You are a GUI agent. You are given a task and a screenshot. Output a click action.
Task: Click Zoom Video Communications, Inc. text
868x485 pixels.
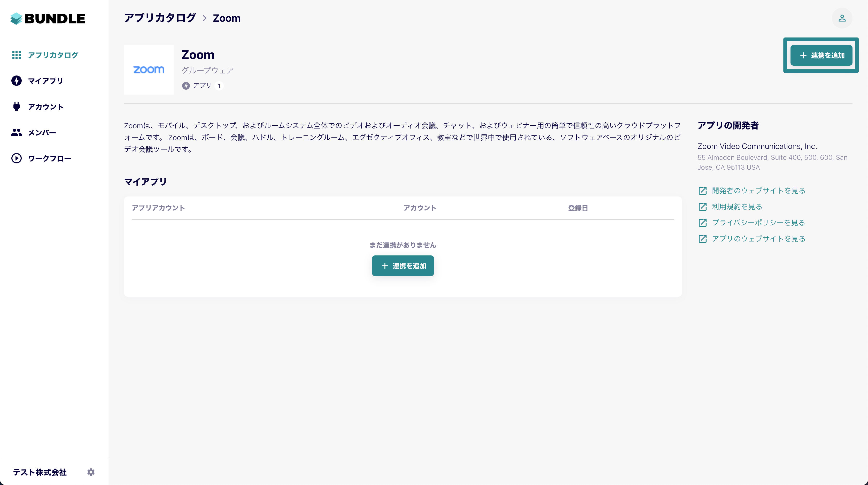click(x=757, y=146)
